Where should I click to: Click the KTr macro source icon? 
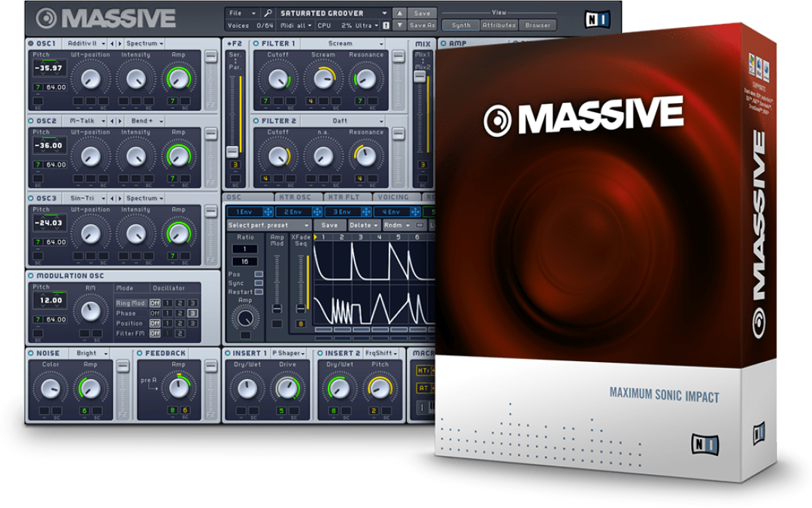(x=424, y=370)
